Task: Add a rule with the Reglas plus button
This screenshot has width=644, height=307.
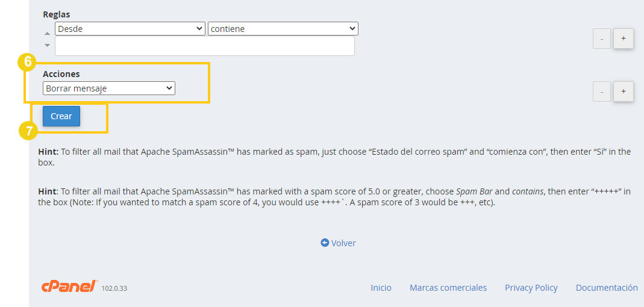Action: 623,39
